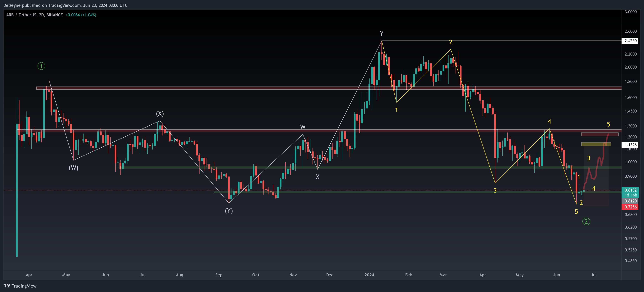Click the Sep label on time axis

point(219,275)
